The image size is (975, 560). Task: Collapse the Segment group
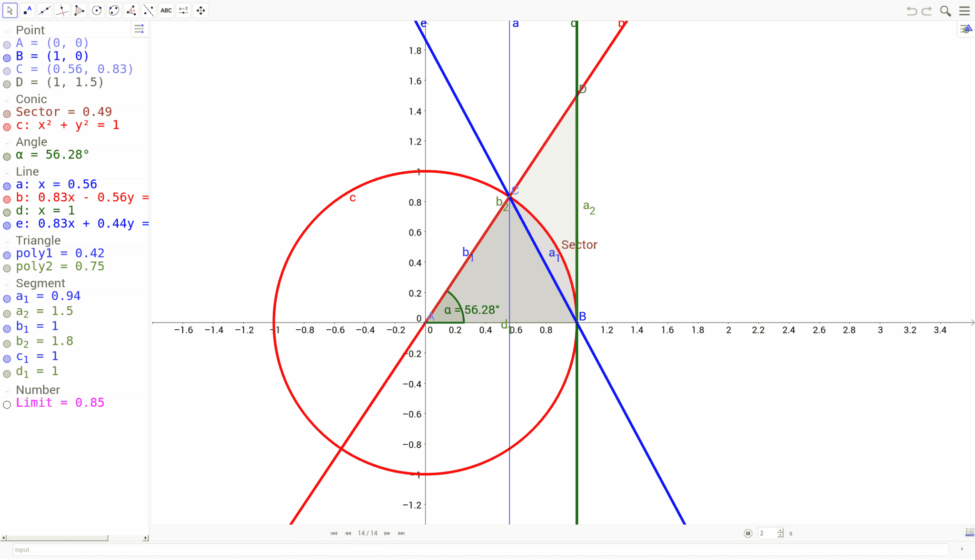click(7, 285)
